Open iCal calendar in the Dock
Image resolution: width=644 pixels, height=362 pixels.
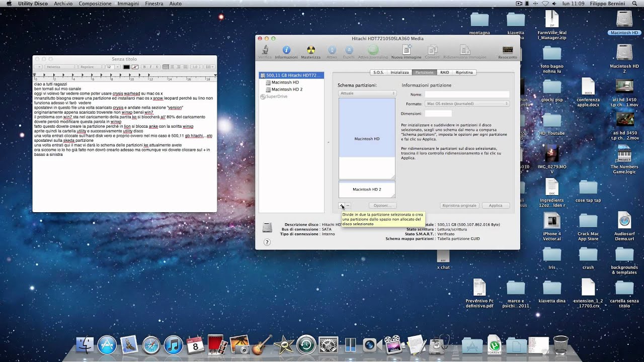(195, 345)
